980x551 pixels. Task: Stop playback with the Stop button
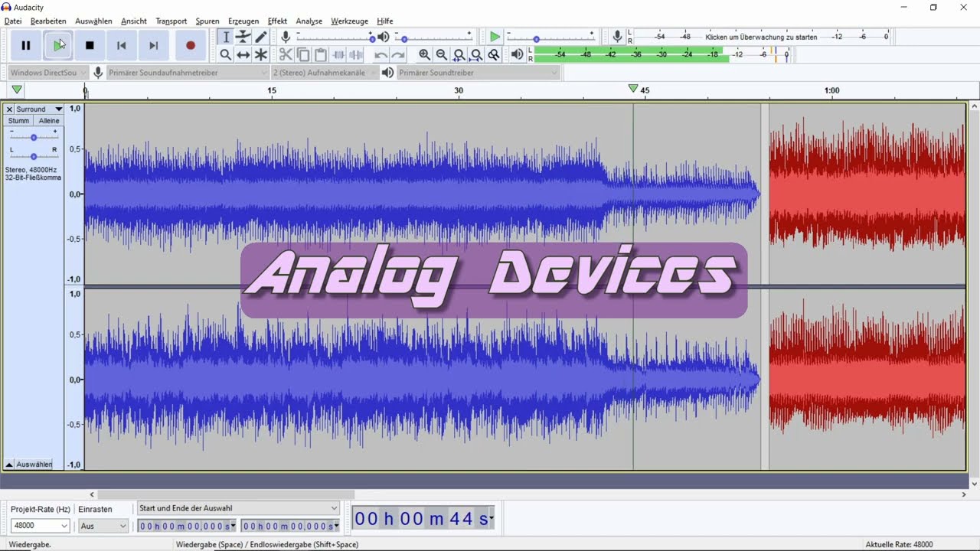[x=90, y=45]
